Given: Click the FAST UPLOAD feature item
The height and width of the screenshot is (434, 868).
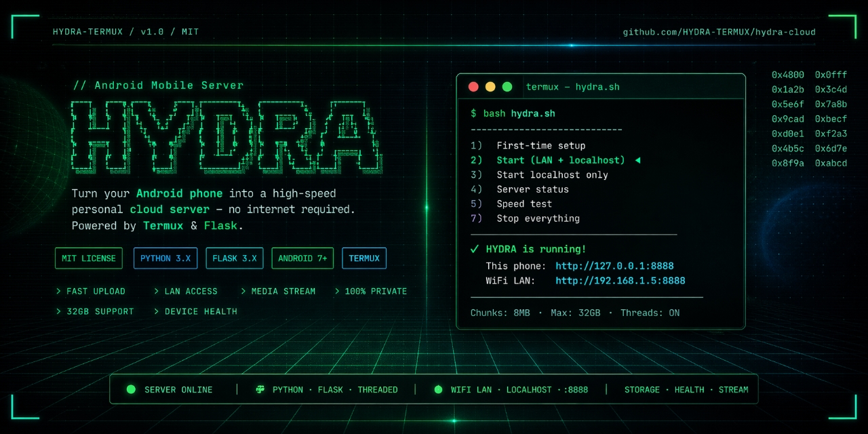Looking at the screenshot, I should pyautogui.click(x=91, y=291).
